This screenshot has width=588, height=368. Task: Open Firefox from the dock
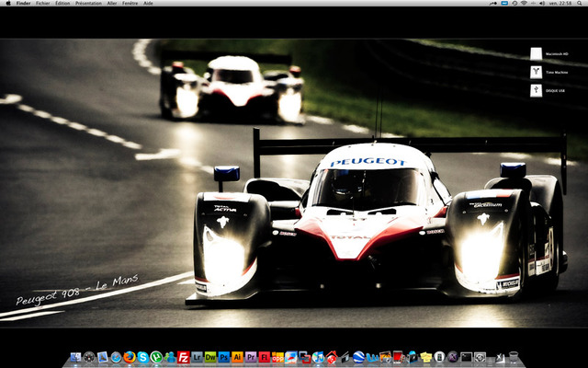(130, 357)
